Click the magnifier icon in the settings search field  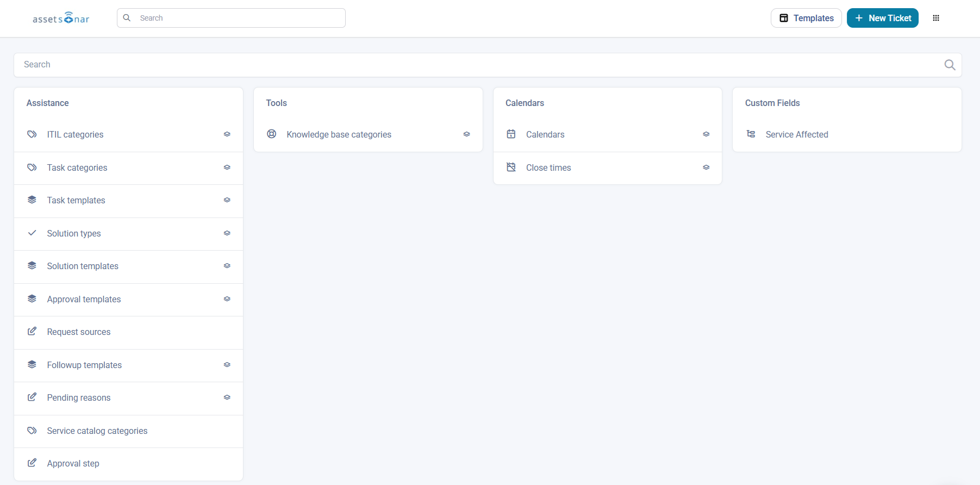pyautogui.click(x=950, y=65)
